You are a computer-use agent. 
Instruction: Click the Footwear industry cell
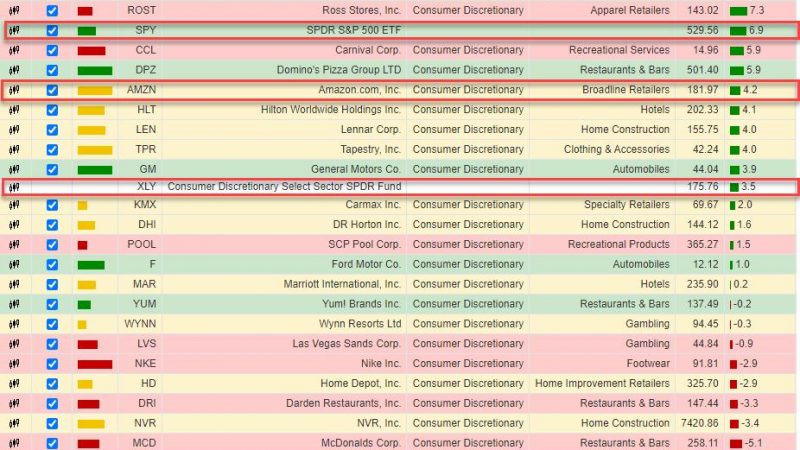point(648,364)
